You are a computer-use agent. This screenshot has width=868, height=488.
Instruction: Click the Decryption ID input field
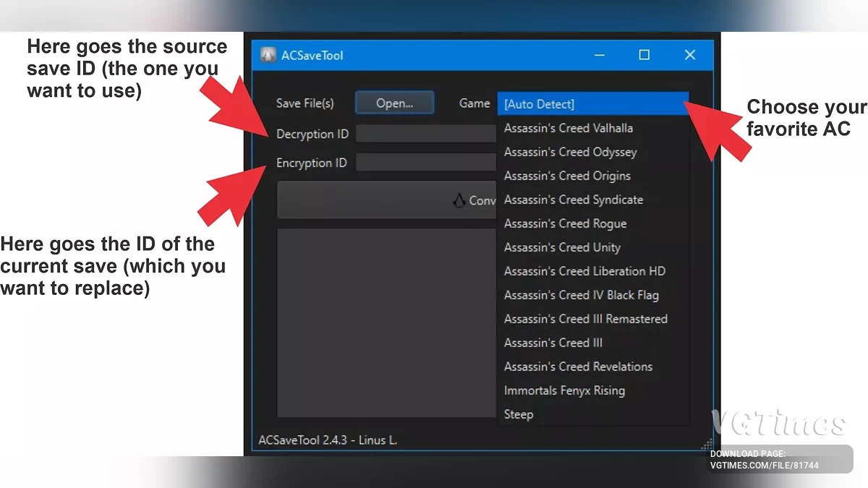point(425,134)
